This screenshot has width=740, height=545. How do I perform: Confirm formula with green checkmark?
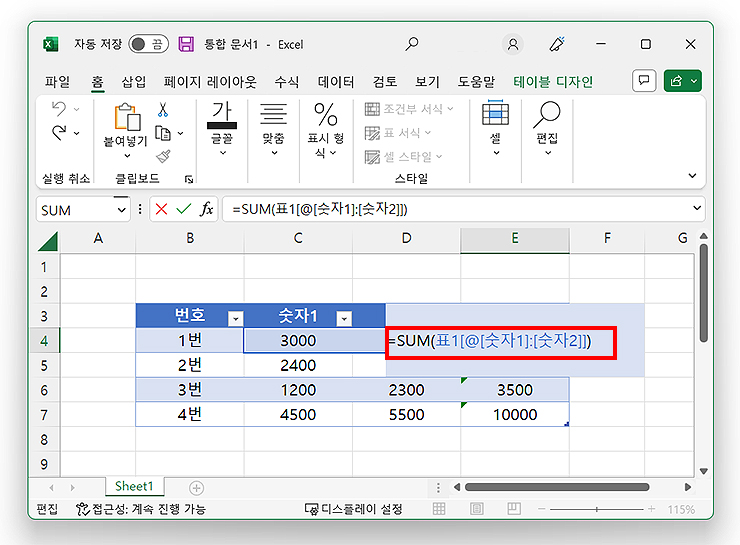click(x=183, y=209)
